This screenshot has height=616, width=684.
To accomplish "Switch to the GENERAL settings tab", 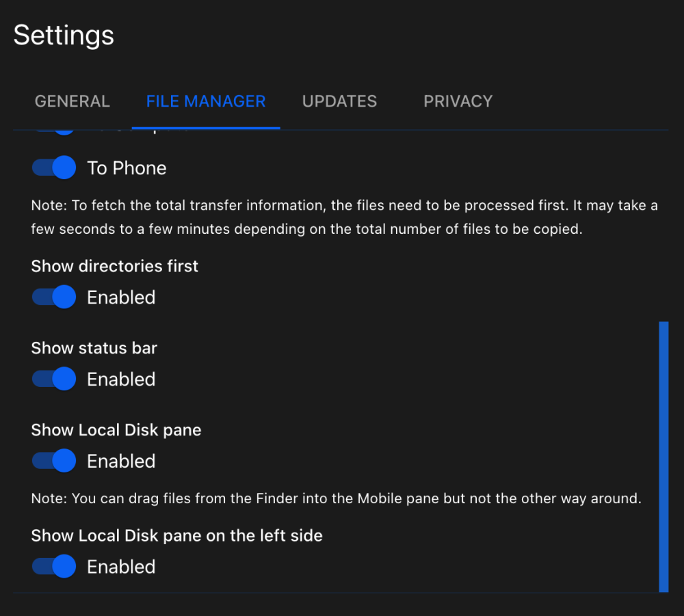I will click(x=72, y=101).
